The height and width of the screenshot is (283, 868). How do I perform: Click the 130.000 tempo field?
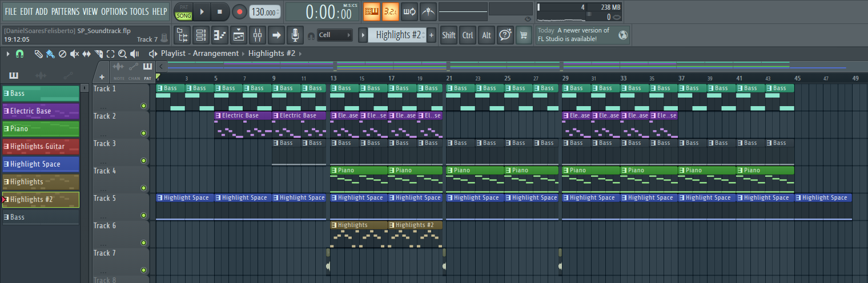(266, 11)
